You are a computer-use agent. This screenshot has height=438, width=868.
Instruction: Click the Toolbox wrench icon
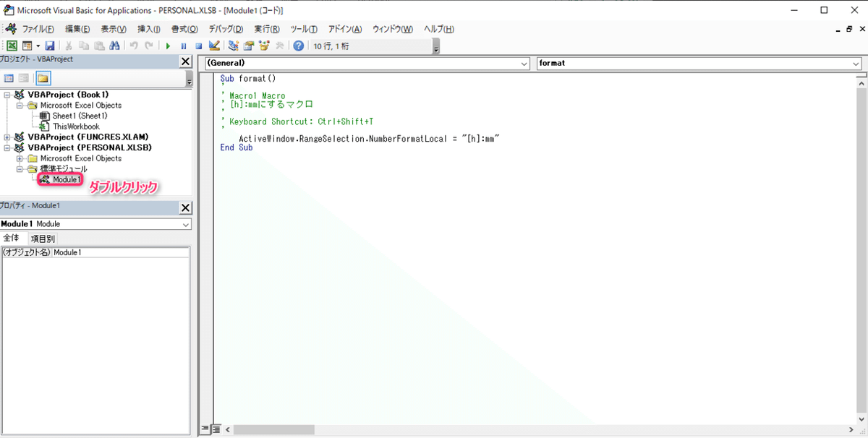[x=278, y=46]
